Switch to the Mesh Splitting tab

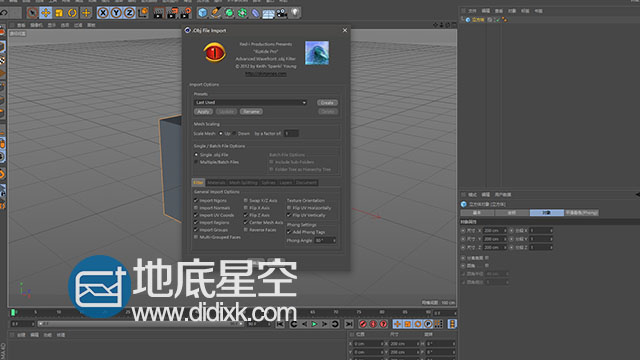tap(243, 182)
